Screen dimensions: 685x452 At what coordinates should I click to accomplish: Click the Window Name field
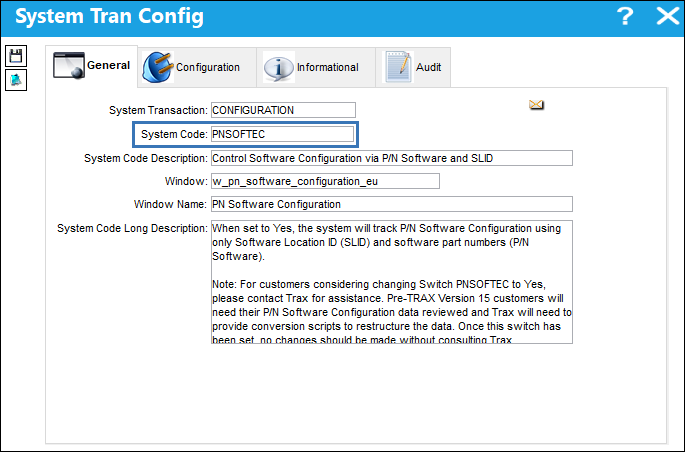tap(392, 204)
